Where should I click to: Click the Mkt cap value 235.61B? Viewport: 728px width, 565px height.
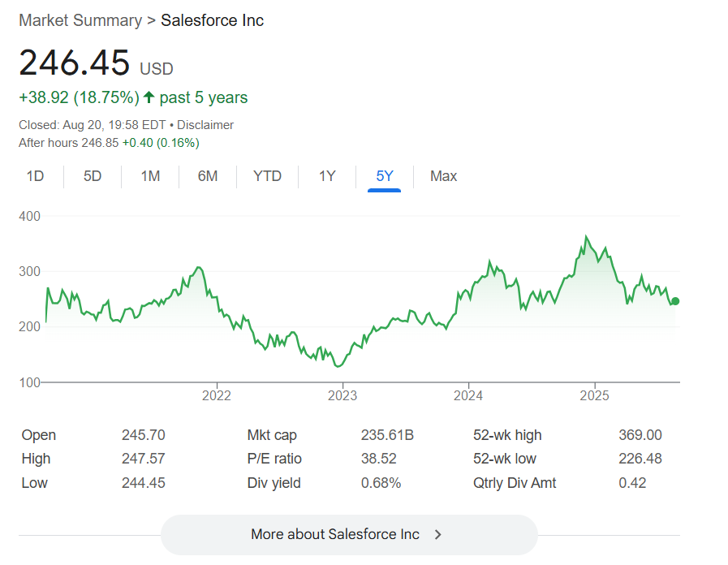click(387, 435)
